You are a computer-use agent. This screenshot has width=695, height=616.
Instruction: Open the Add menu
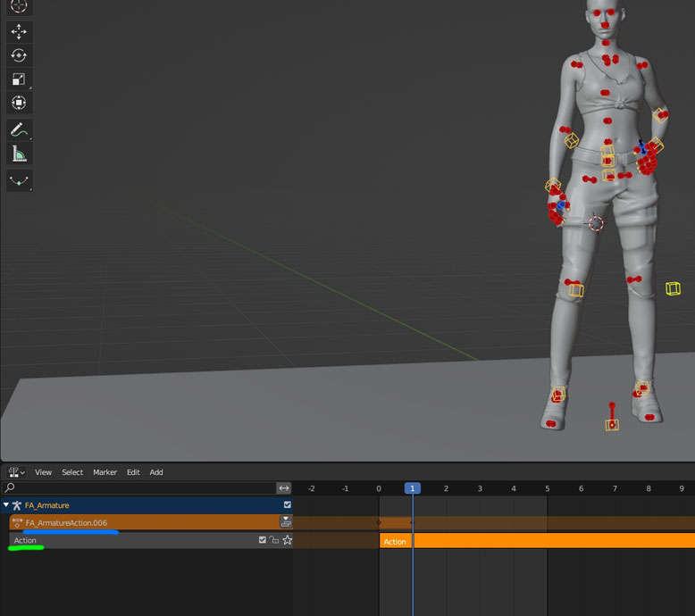156,472
